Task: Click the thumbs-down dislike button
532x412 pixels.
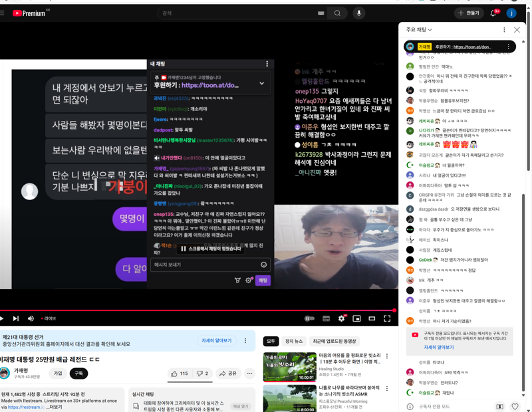Action: point(202,373)
